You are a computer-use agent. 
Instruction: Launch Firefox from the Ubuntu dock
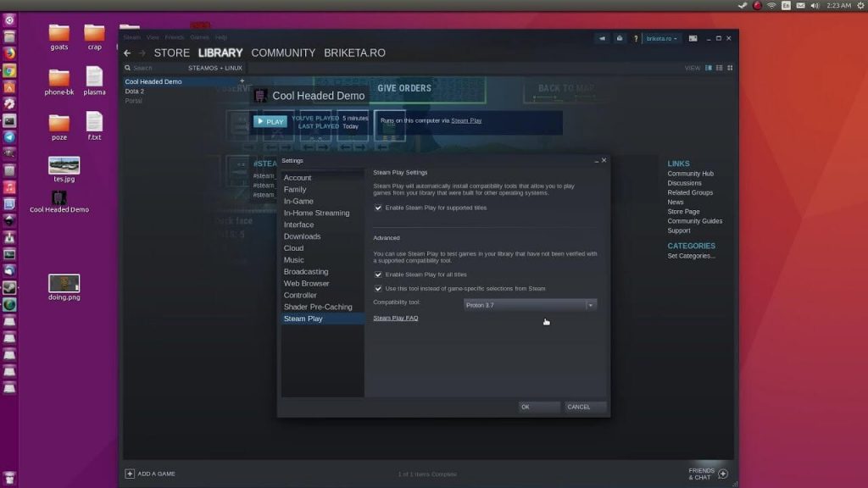point(9,53)
